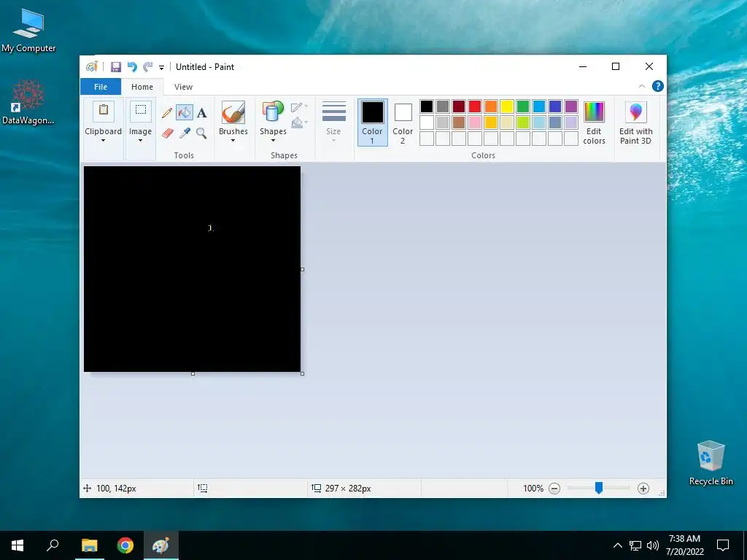Pick the red color swatch
The height and width of the screenshot is (560, 747).
pos(475,106)
